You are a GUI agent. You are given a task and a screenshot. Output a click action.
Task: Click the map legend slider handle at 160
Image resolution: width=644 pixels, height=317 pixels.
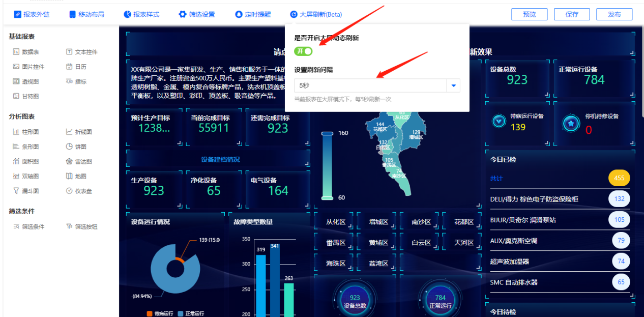point(327,133)
